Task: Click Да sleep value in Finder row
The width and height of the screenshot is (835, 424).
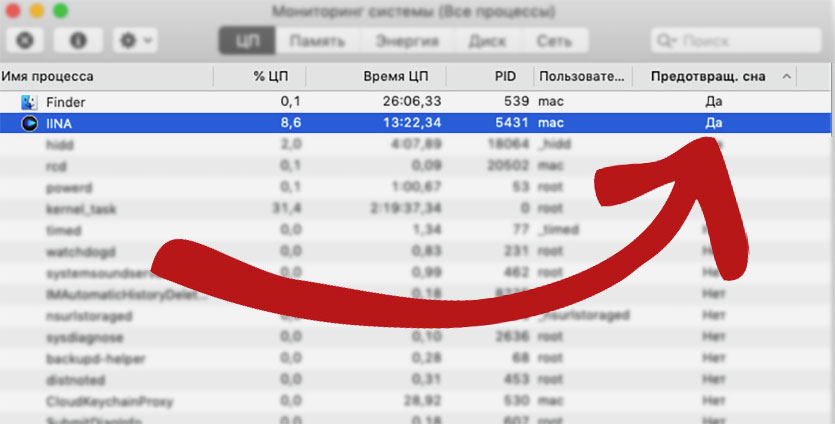Action: pos(714,102)
